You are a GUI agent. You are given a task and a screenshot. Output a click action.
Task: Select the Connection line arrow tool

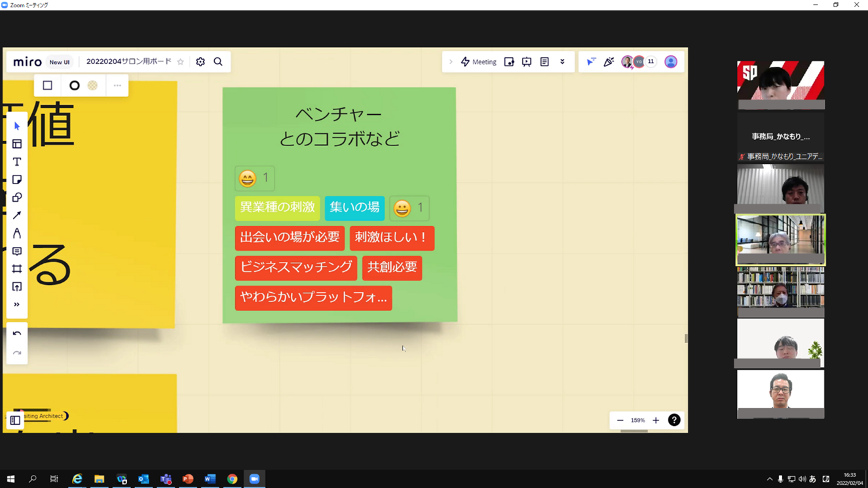pos(17,216)
